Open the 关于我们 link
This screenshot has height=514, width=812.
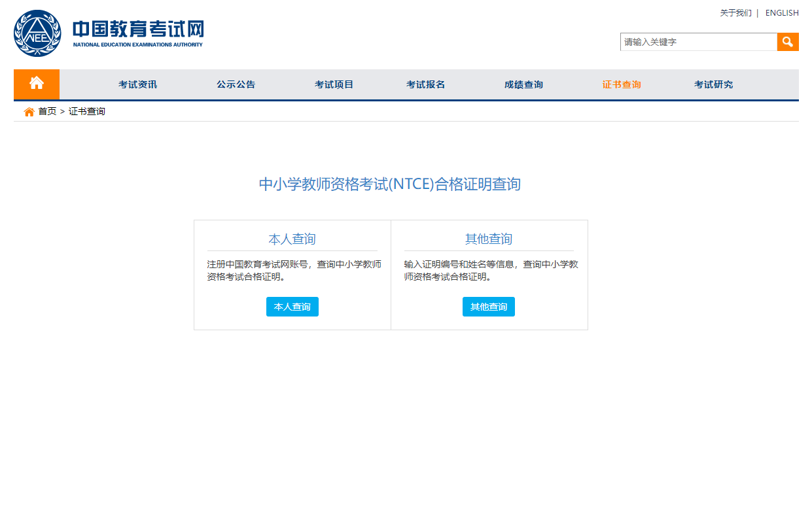tap(735, 13)
